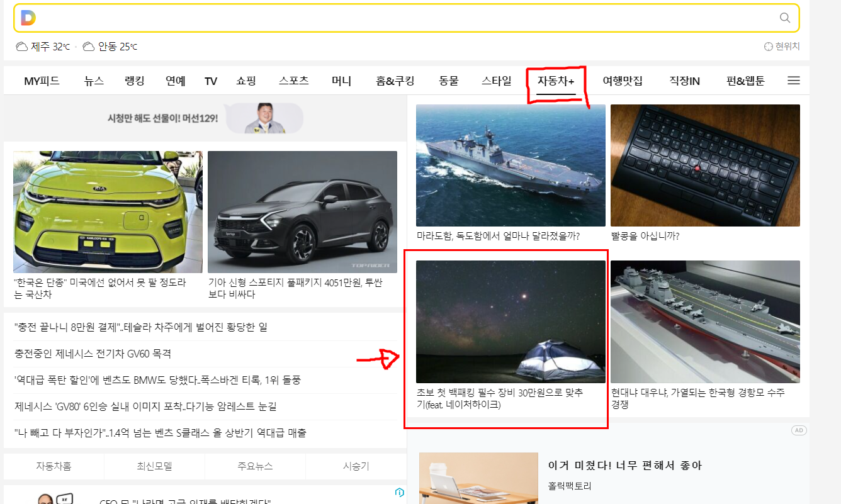841x504 pixels.
Task: Open 역대급 폭탄 할인 벤츠 BMW article
Action: [x=157, y=380]
